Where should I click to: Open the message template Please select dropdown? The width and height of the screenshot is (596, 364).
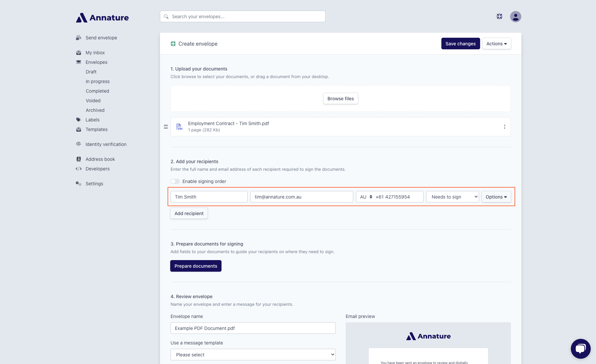click(x=253, y=355)
